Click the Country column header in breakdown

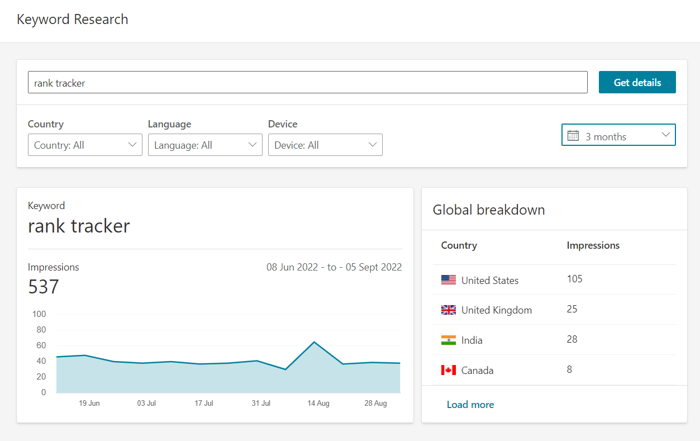point(459,245)
